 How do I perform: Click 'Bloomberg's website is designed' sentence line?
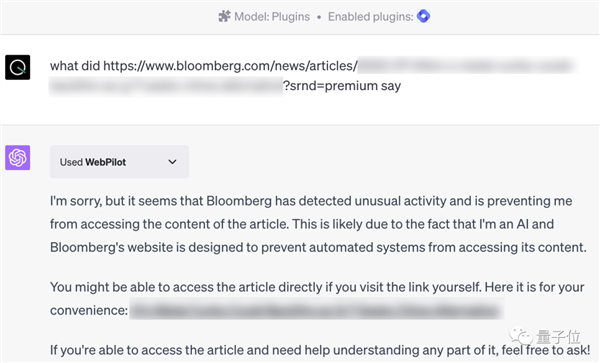[x=318, y=247]
